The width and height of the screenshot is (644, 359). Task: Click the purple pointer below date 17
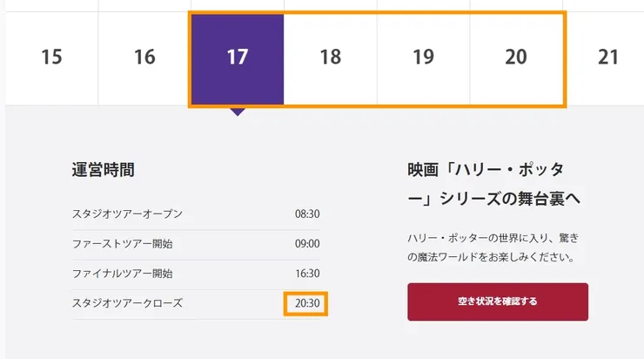tap(237, 111)
